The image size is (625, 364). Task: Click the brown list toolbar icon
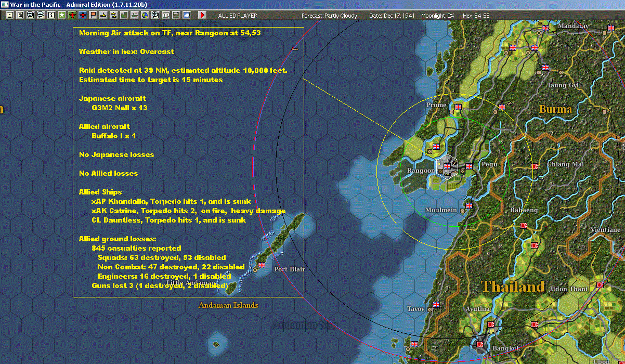point(176,15)
